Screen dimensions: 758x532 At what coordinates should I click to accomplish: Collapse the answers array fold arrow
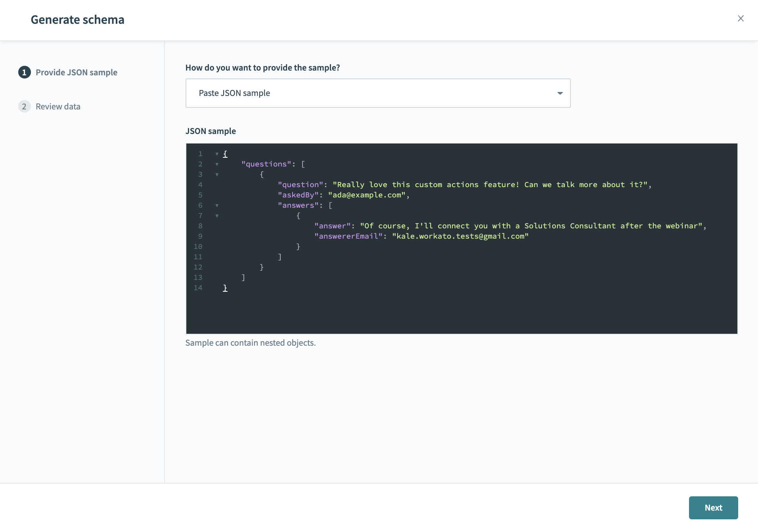pos(217,205)
